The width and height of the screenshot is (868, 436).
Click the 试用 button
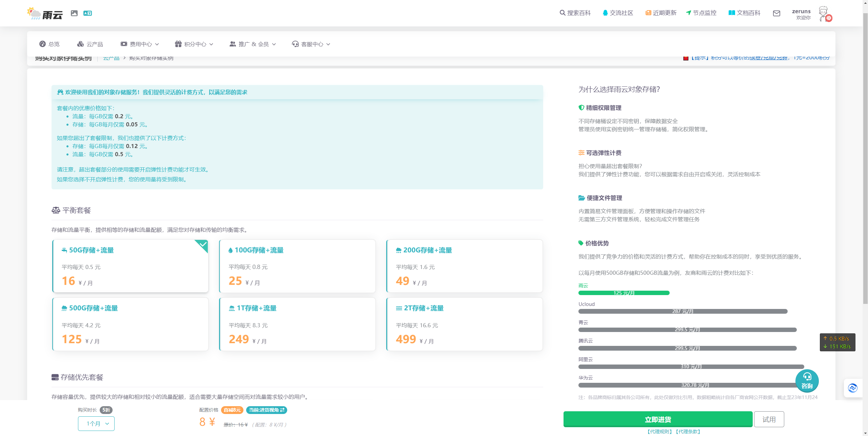click(x=769, y=419)
